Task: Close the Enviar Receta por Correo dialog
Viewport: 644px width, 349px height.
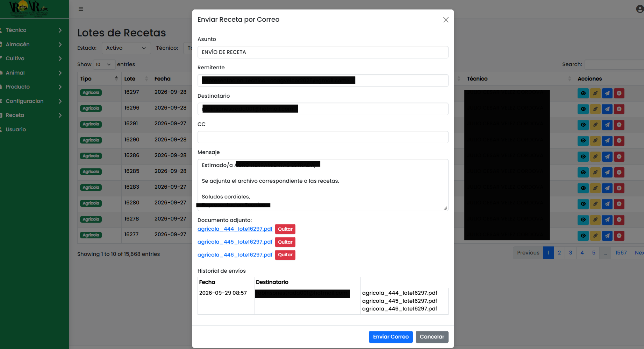Action: 446,20
